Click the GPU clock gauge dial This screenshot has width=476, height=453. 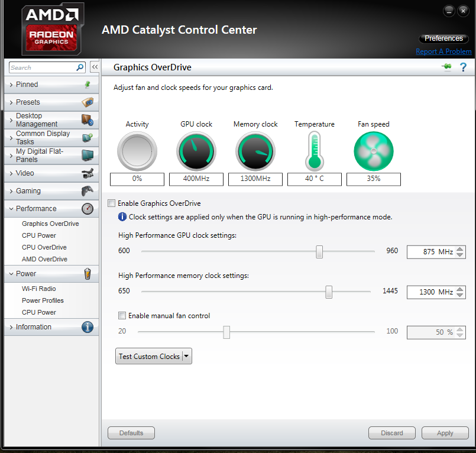point(196,151)
